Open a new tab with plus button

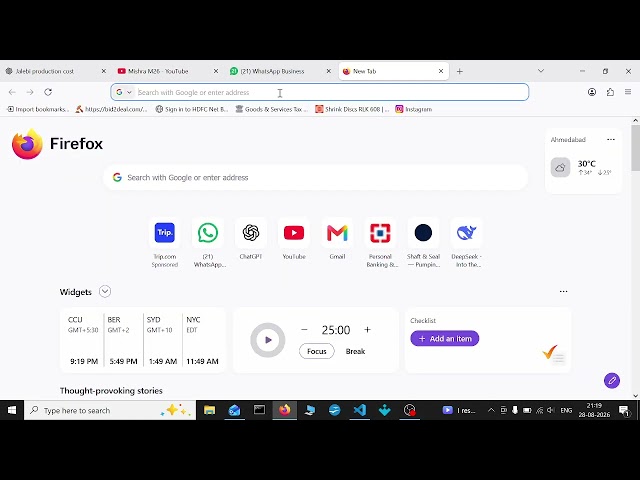click(460, 71)
